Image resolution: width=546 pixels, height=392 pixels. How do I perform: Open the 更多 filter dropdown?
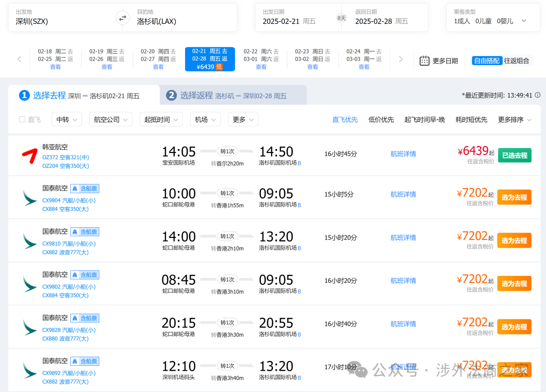243,119
